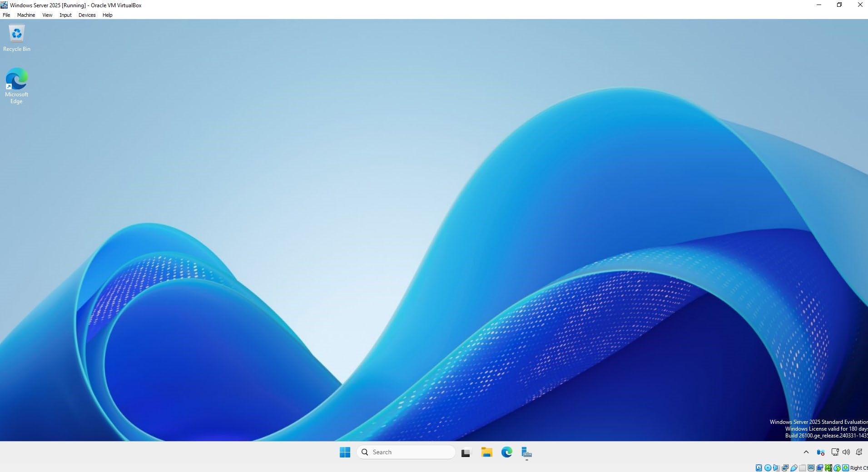
Task: Click the VirtualBox audio status icon
Action: 776,468
